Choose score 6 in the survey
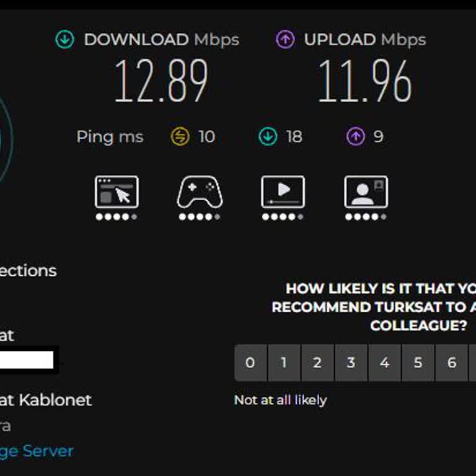This screenshot has height=476, width=476. pyautogui.click(x=452, y=363)
